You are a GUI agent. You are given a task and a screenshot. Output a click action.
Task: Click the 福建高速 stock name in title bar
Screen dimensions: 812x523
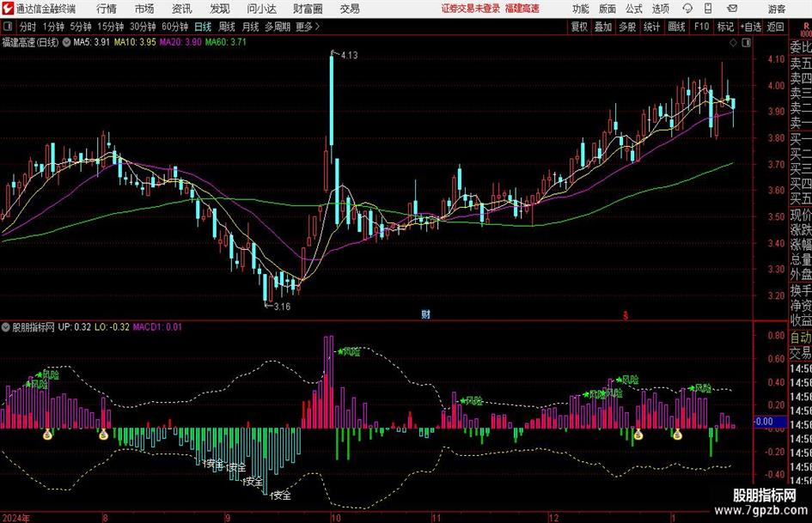(522, 9)
